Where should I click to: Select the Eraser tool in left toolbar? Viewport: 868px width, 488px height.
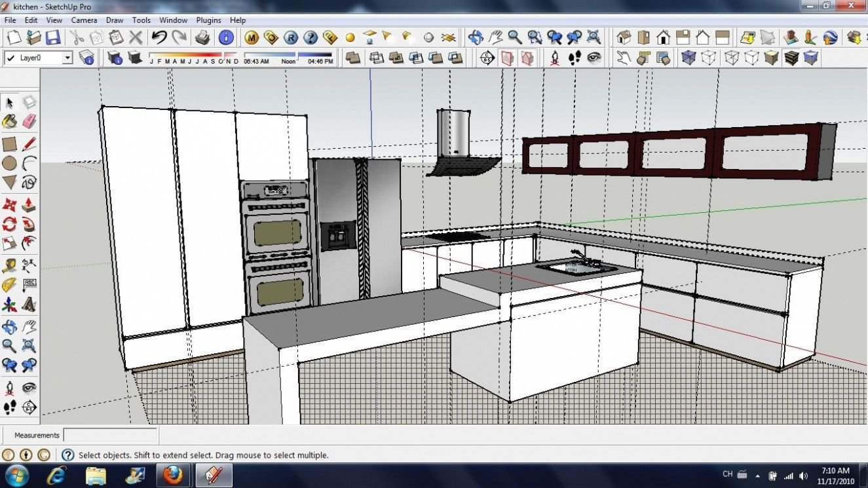[x=29, y=122]
